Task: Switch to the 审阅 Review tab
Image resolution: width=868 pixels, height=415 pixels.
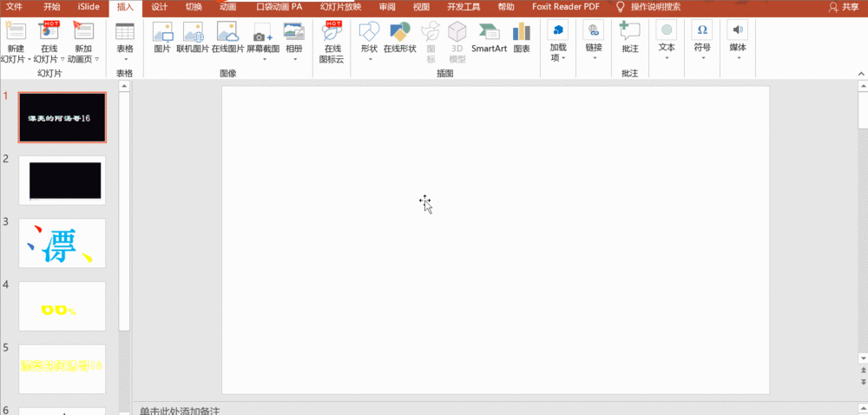Action: (x=387, y=7)
